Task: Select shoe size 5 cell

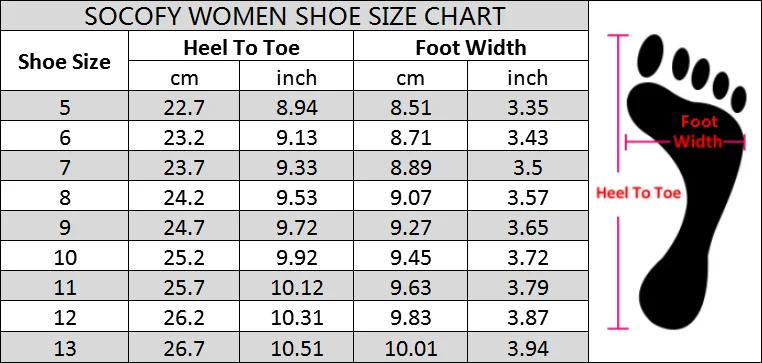Action: (64, 106)
